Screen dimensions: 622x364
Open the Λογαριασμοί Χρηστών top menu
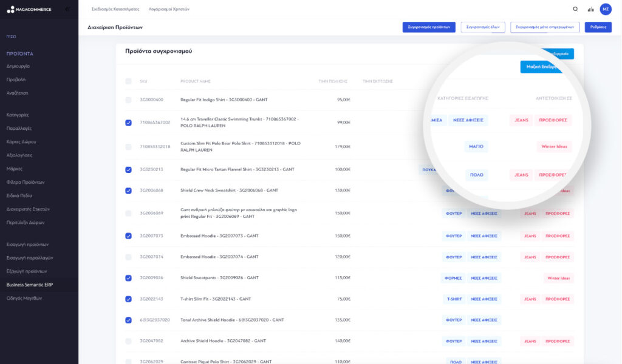click(169, 10)
